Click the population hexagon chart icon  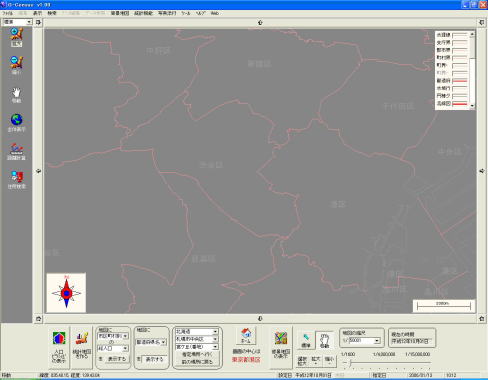coord(59,347)
